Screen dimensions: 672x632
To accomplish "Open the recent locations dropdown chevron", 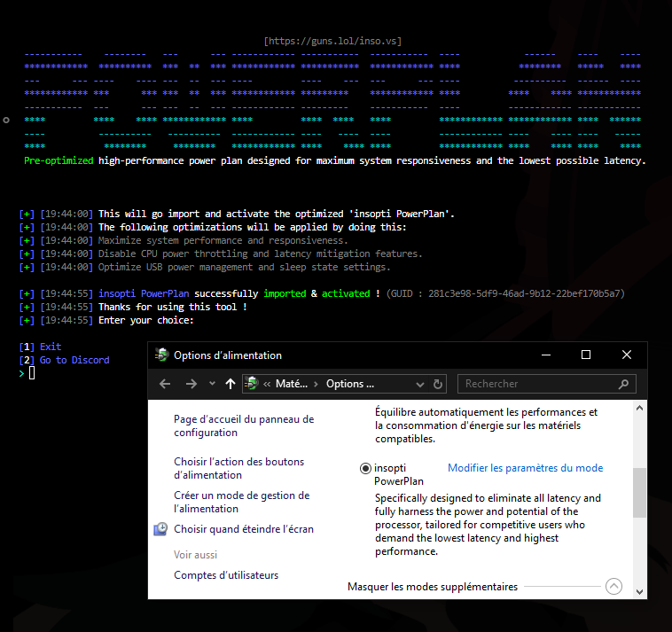I will (x=212, y=384).
